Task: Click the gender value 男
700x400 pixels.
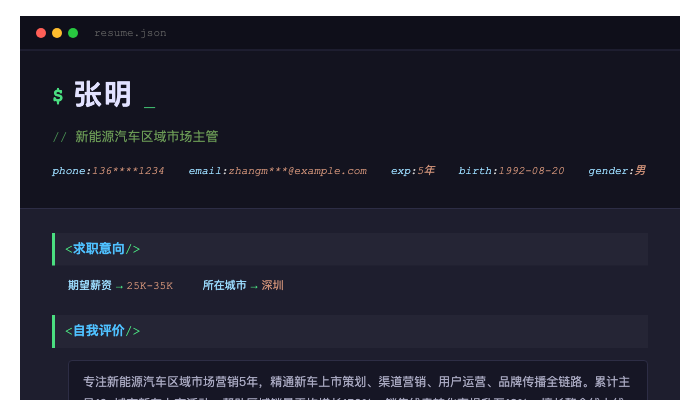Action: (640, 171)
